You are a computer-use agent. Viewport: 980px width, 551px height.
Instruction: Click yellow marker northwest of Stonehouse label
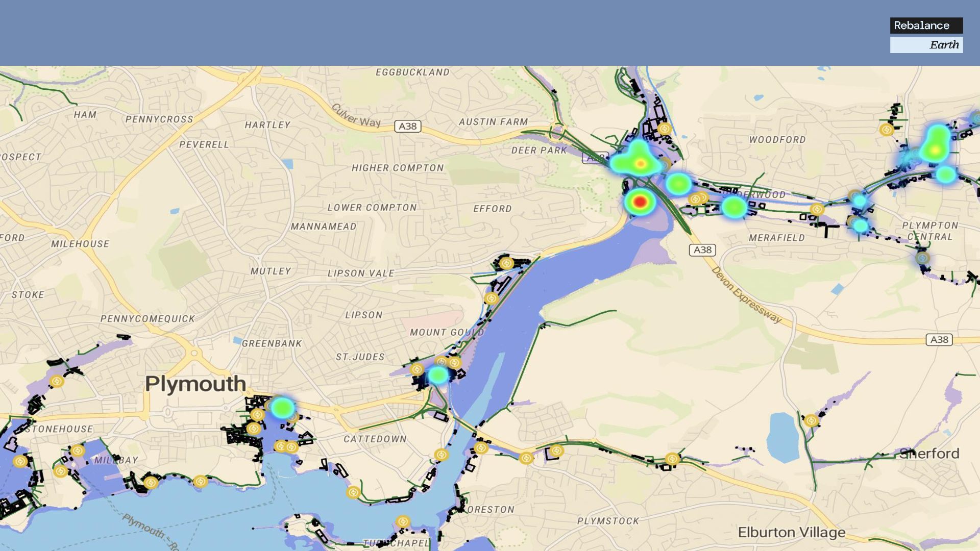[x=57, y=381]
